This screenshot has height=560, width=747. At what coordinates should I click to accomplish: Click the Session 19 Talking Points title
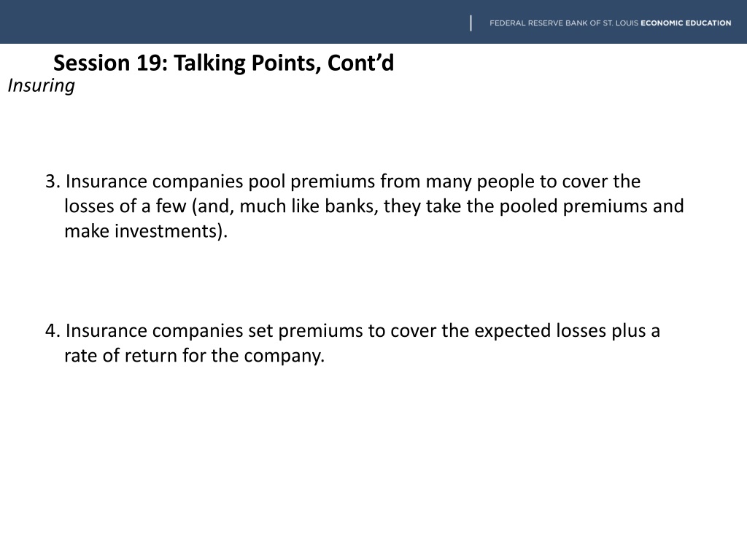223,63
